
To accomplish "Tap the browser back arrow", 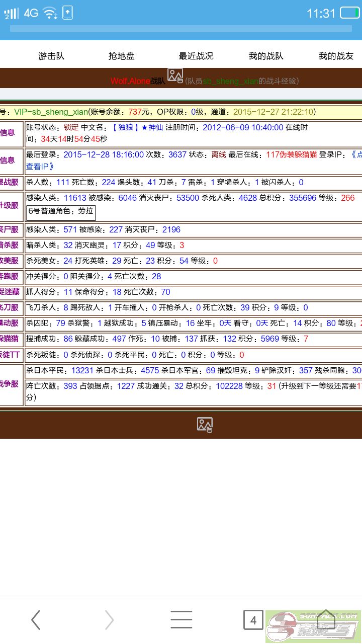I will 36,620.
